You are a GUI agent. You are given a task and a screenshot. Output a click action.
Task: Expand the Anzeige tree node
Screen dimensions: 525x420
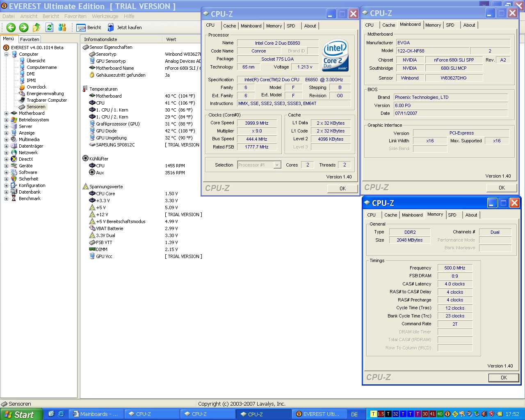tap(6, 133)
